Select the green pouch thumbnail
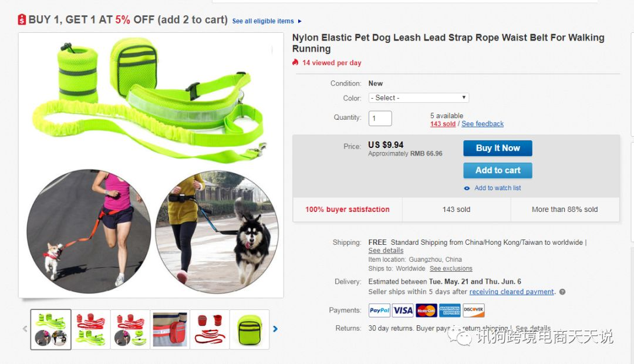 click(249, 329)
